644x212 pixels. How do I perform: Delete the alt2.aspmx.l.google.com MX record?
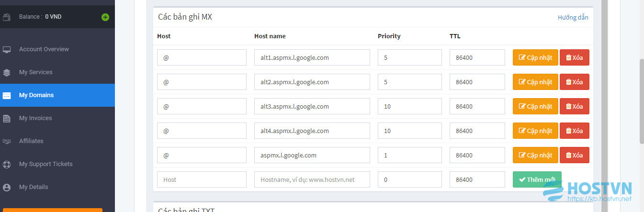tap(575, 82)
